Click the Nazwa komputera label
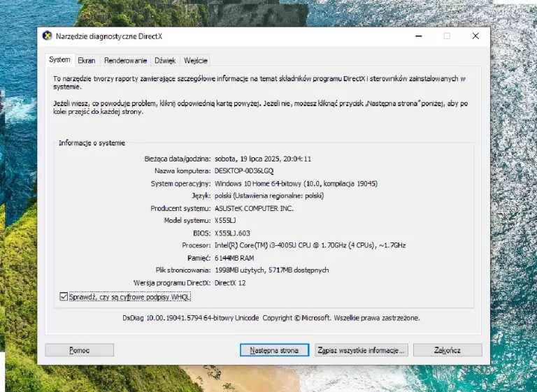The image size is (537, 392). [x=182, y=170]
